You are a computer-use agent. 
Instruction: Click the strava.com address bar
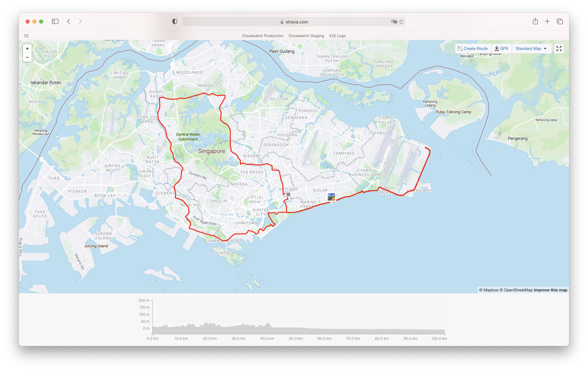pos(294,22)
